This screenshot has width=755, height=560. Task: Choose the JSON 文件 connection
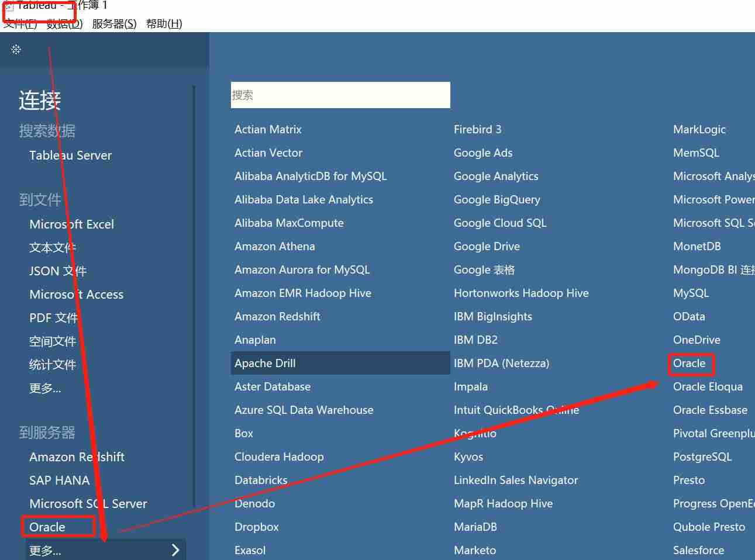pos(58,271)
